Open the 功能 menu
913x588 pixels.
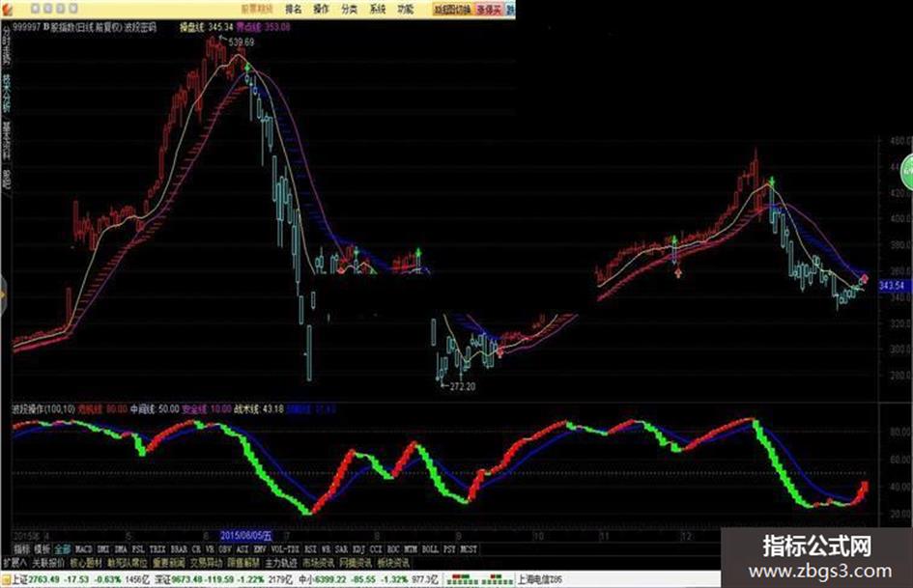405,9
